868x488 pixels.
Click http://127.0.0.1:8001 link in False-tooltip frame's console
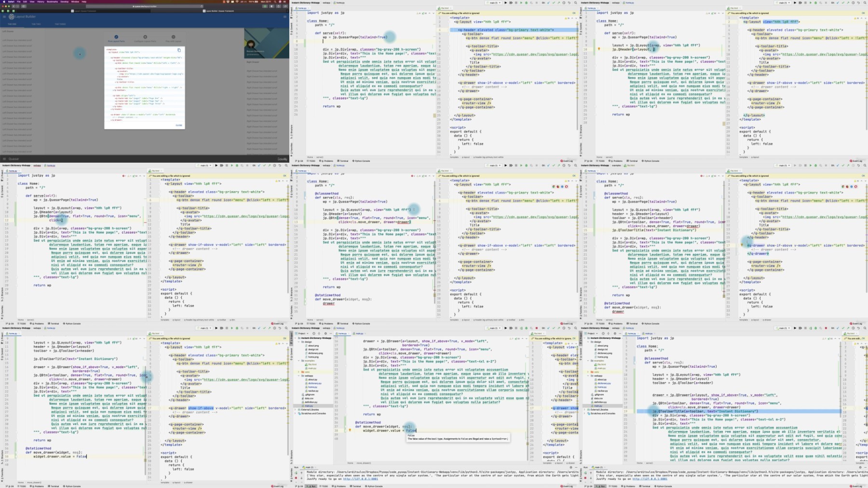[361, 479]
